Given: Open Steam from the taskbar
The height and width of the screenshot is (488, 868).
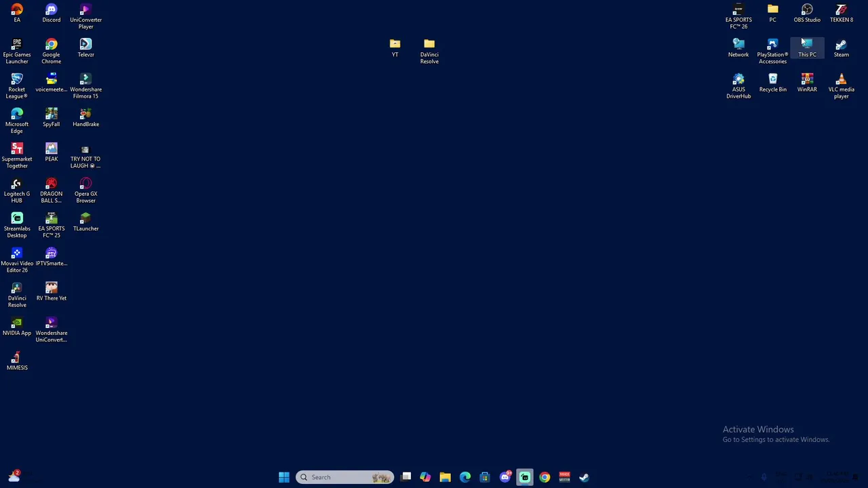Looking at the screenshot, I should pos(584,477).
